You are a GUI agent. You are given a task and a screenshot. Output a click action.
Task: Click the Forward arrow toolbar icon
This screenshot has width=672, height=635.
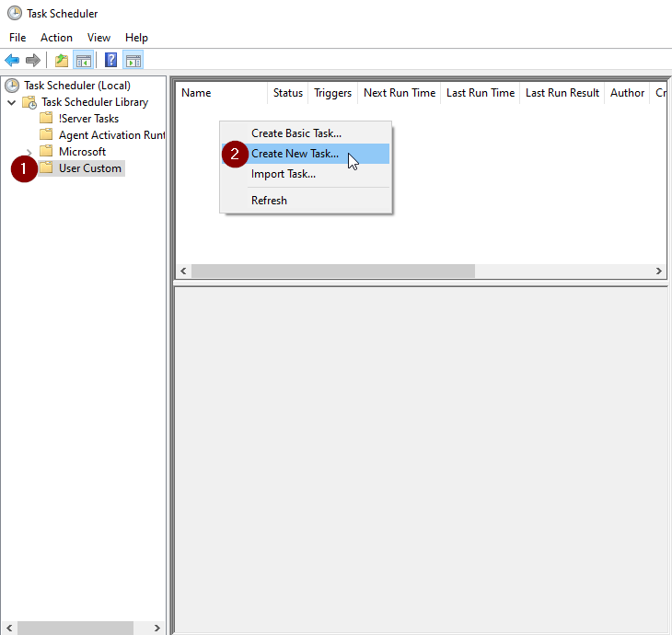(x=33, y=61)
